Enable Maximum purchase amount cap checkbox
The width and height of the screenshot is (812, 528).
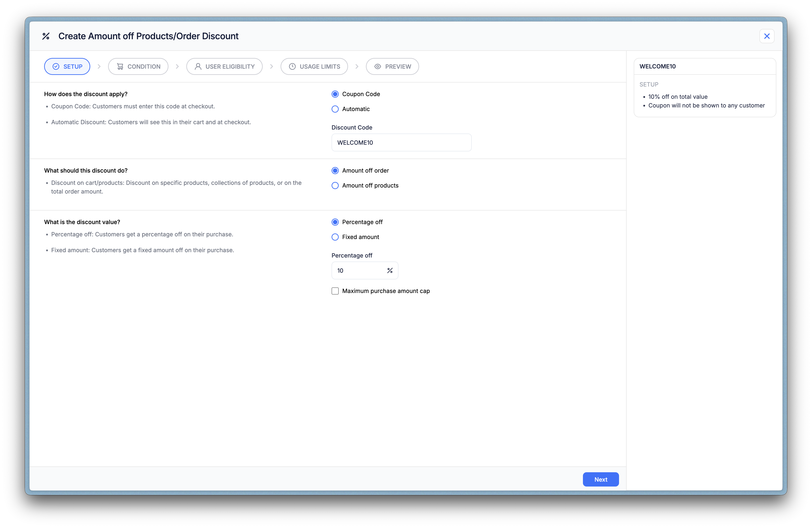click(335, 291)
